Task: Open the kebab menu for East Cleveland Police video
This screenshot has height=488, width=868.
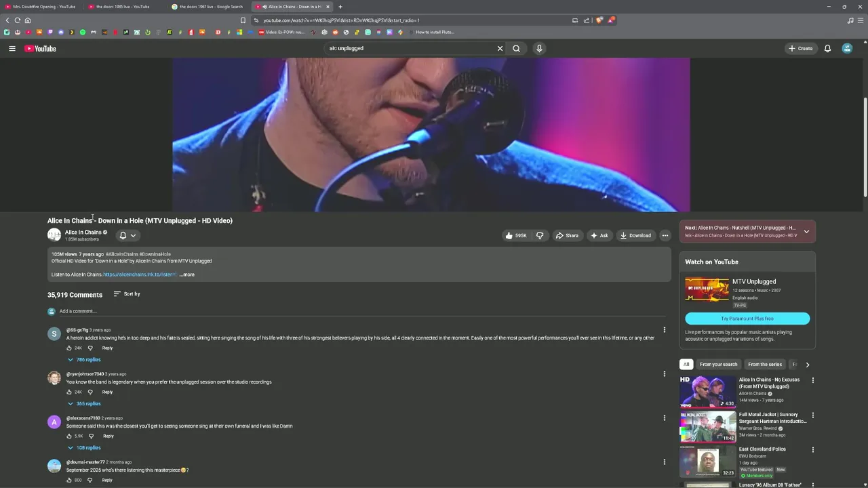Action: [x=812, y=449]
